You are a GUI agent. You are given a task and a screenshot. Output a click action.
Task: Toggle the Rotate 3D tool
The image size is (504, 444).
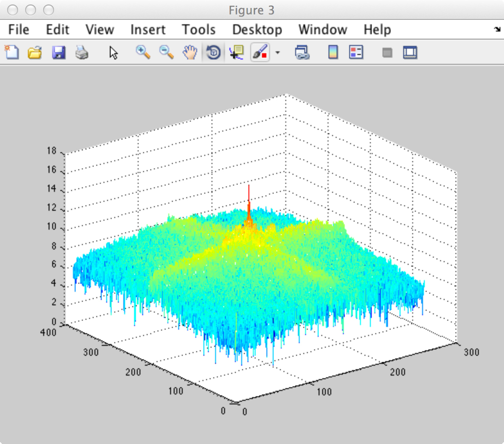tap(213, 52)
